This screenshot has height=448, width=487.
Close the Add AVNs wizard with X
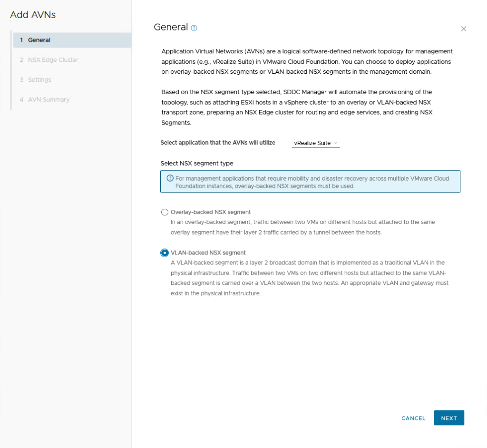pyautogui.click(x=463, y=29)
